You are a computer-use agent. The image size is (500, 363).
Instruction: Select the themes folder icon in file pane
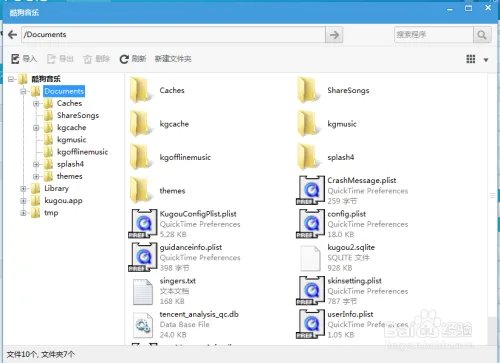(x=140, y=190)
